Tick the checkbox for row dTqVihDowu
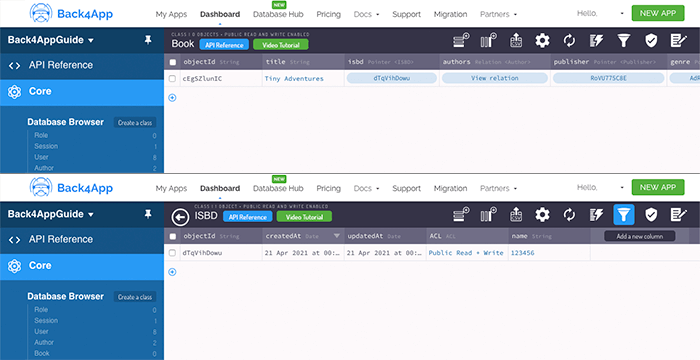 (x=172, y=253)
